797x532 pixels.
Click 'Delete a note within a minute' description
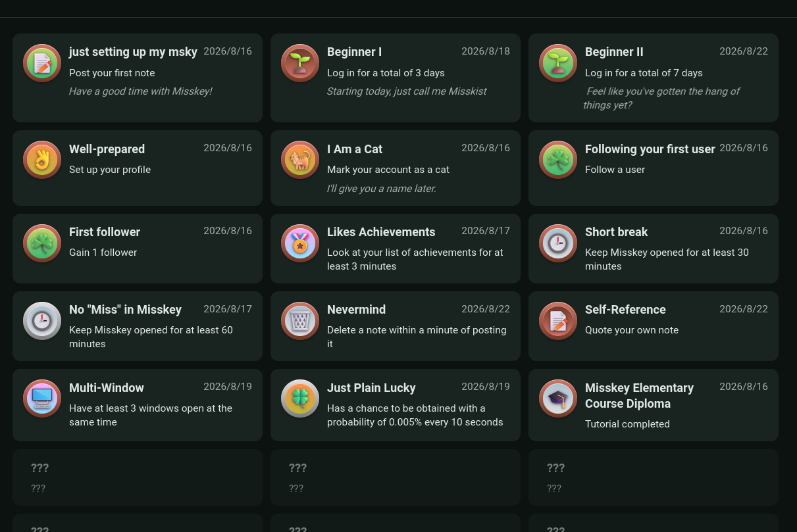[x=417, y=337]
